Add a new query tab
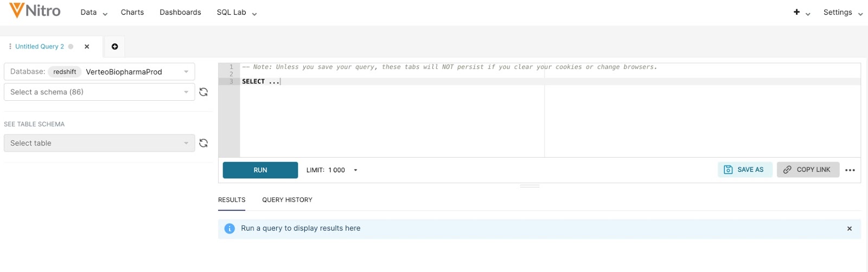Viewport: 868px width, 272px height. (x=114, y=47)
